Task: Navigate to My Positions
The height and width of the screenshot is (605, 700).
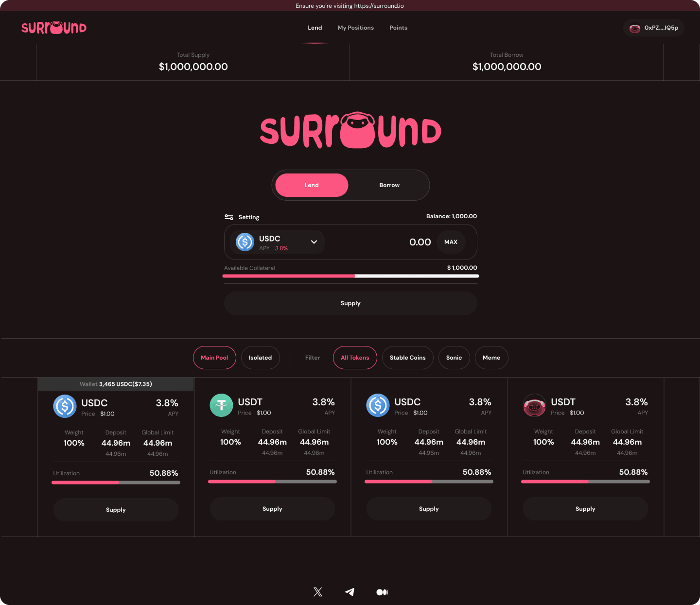Action: coord(355,28)
